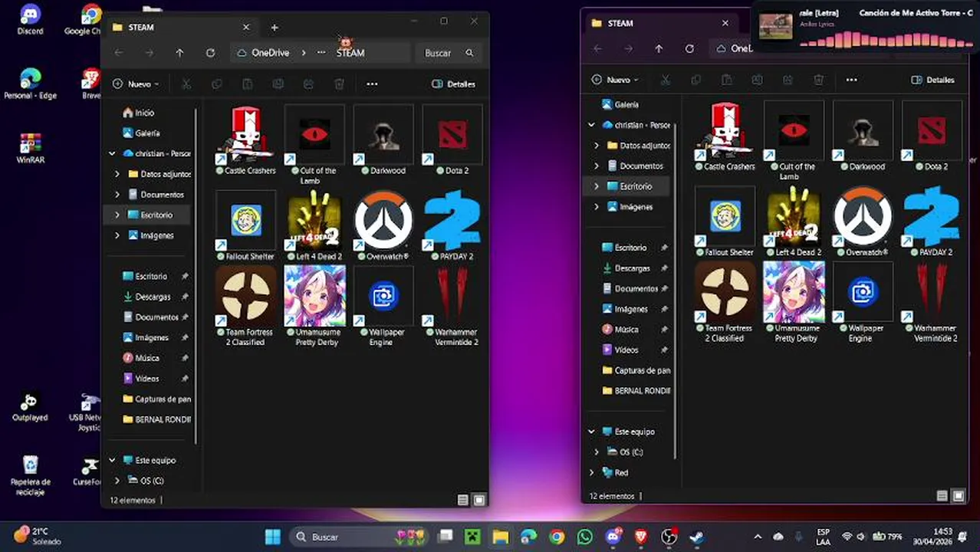Image resolution: width=980 pixels, height=552 pixels.
Task: Open Nuevo dropdown in right window
Action: (614, 80)
